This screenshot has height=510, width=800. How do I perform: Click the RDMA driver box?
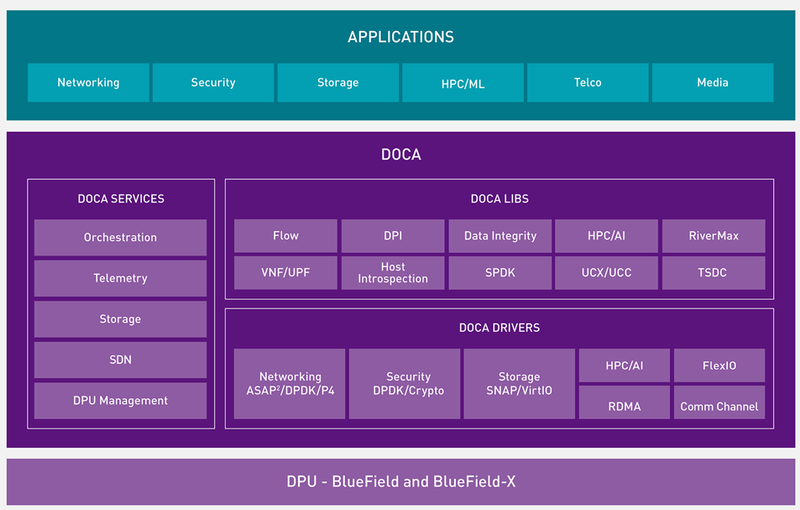[x=624, y=402]
